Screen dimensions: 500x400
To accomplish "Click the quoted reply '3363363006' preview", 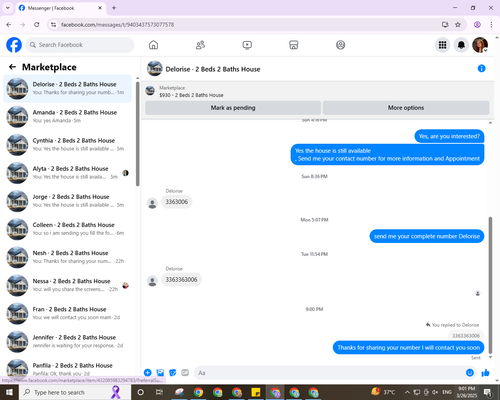I will (466, 336).
